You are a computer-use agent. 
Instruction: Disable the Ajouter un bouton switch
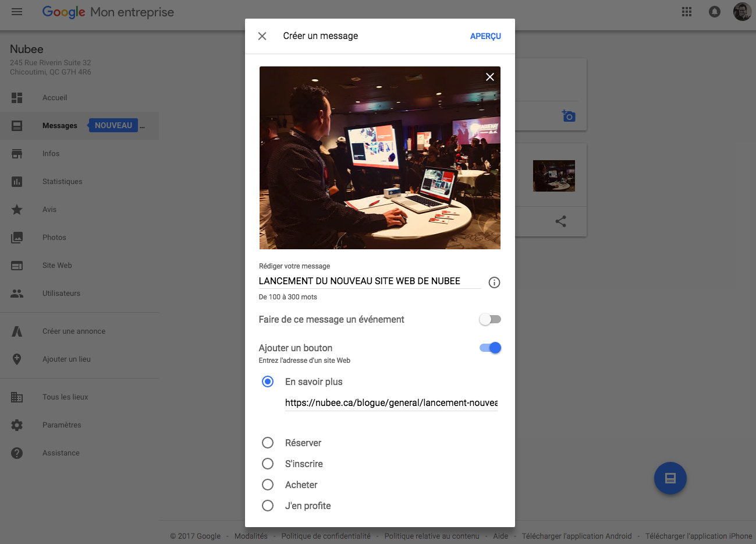pos(490,348)
